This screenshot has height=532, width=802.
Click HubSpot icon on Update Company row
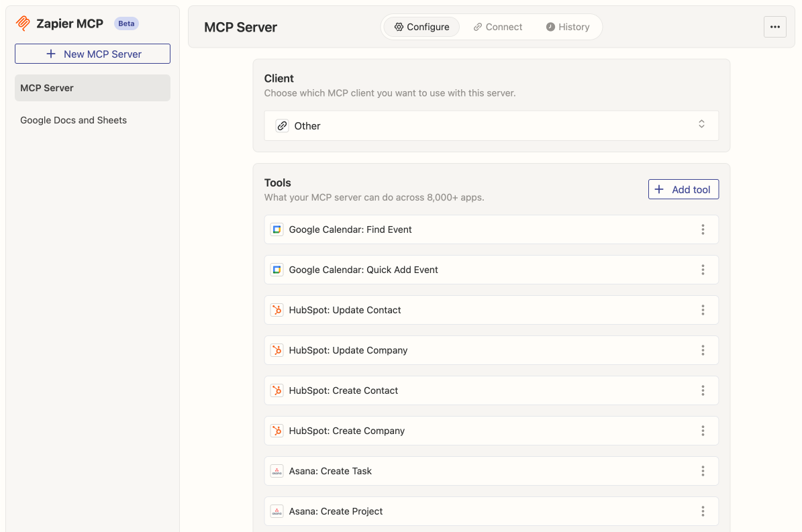coord(277,350)
